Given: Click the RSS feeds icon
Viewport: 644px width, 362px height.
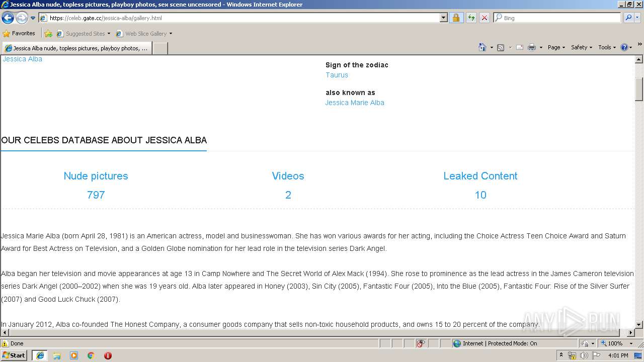Looking at the screenshot, I should 501,47.
